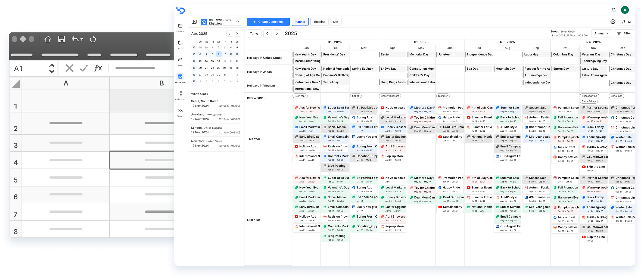644x279 pixels.
Task: Add a new World Clock with the plus icon
Action: click(237, 94)
